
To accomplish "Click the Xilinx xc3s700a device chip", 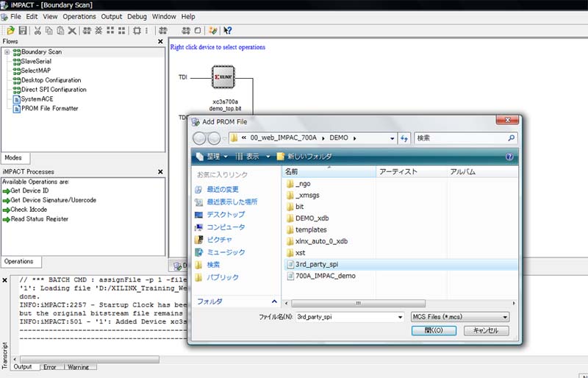I will point(223,77).
